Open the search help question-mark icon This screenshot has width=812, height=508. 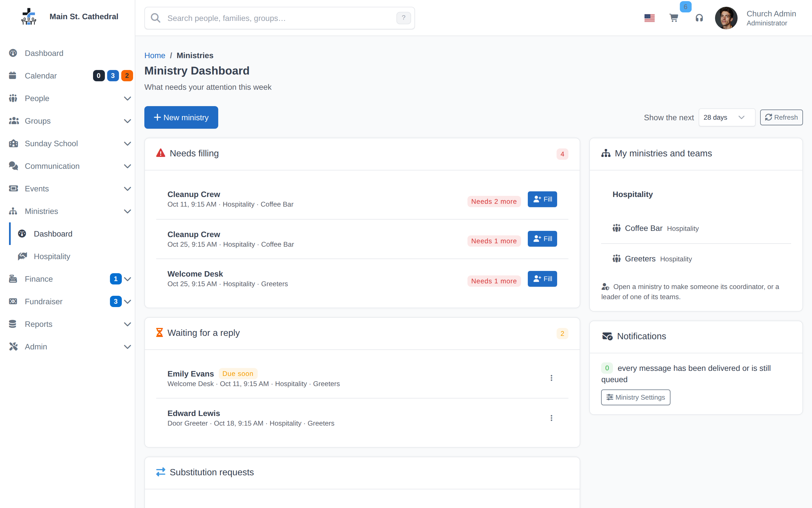click(x=403, y=18)
